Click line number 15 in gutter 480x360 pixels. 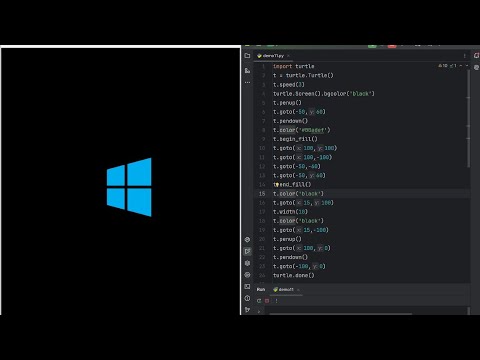(262, 194)
